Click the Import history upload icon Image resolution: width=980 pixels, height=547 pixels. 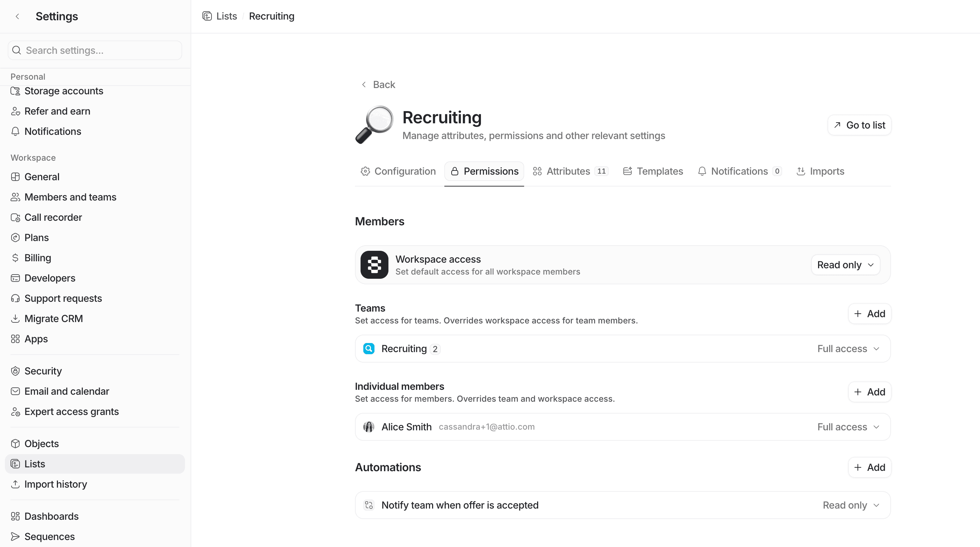click(15, 484)
